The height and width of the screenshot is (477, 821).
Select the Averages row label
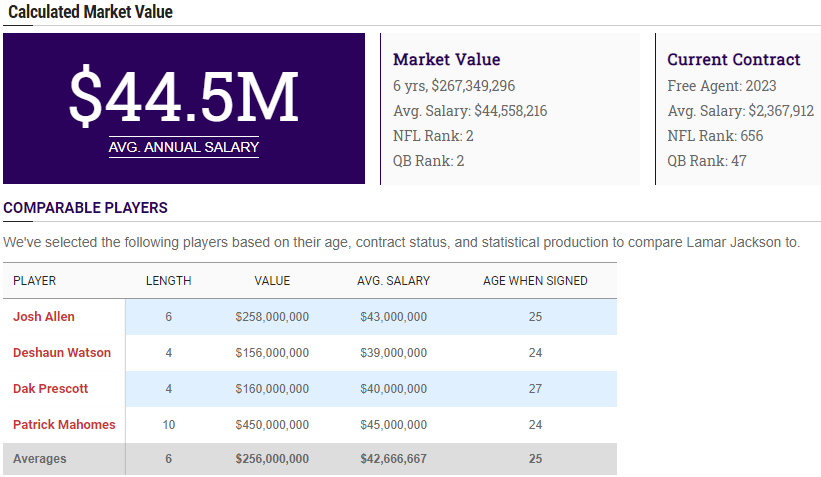click(x=40, y=459)
